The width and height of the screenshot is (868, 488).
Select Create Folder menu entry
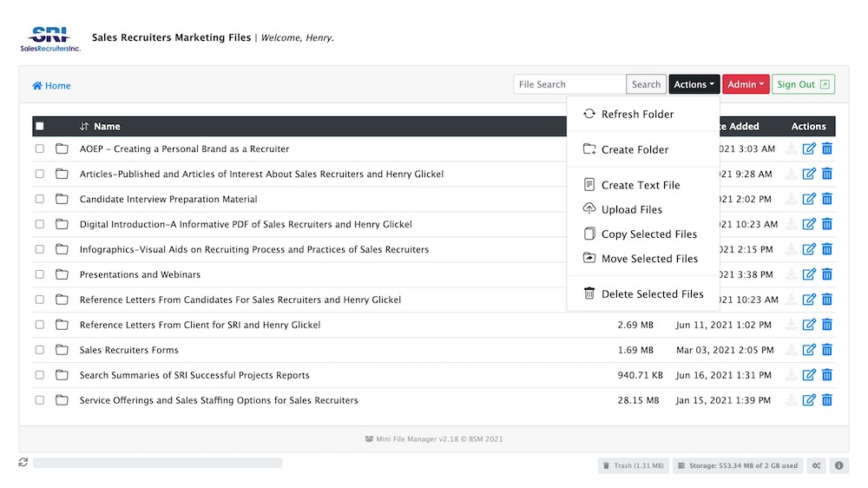pos(642,149)
